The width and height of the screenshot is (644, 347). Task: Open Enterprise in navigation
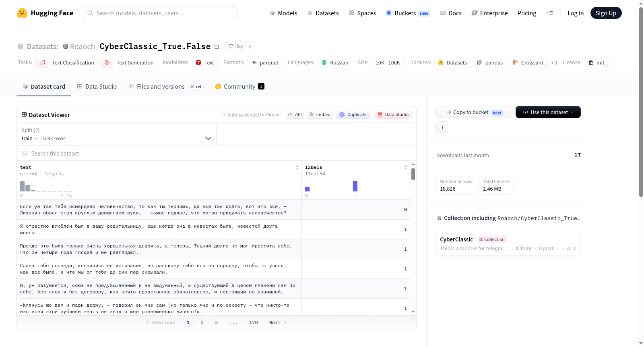489,13
